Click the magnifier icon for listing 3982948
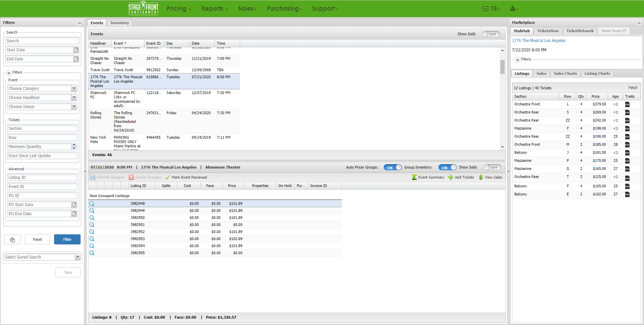Image resolution: width=644 pixels, height=325 pixels. [x=92, y=203]
